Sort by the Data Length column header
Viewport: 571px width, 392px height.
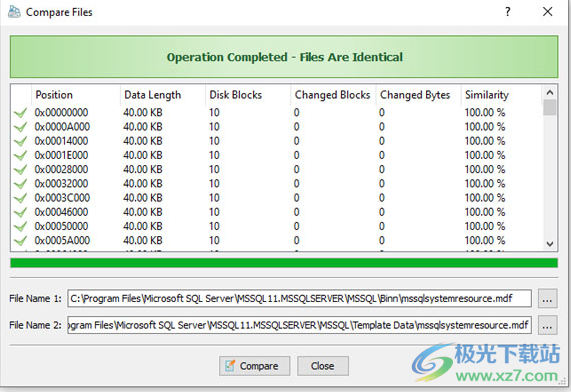click(163, 95)
